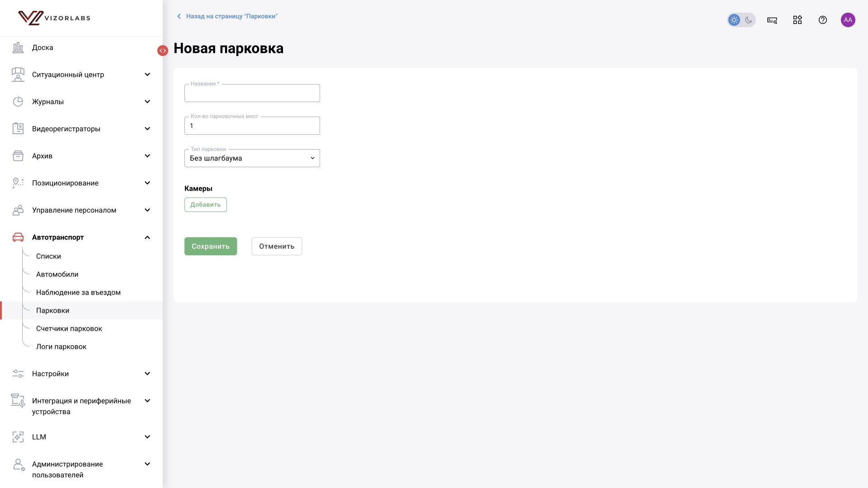
Task: Follow the Назад на страницу Парковки link
Action: click(x=227, y=16)
